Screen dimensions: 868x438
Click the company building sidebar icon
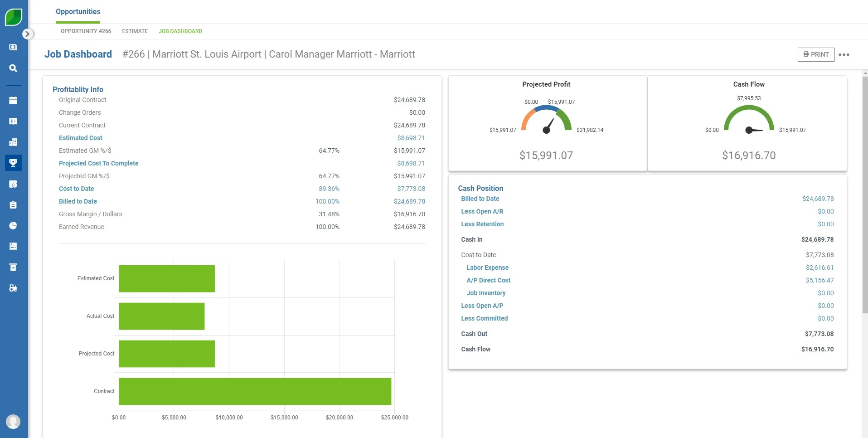(13, 142)
